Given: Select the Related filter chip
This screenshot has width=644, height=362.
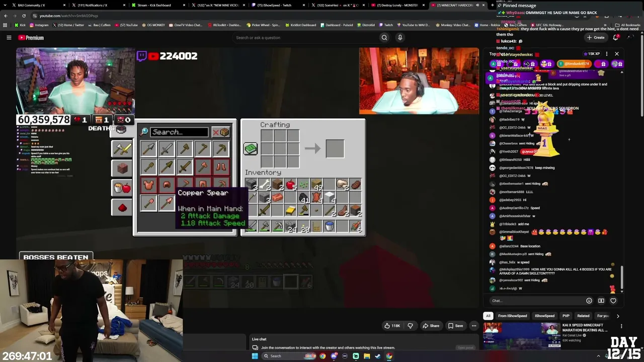Looking at the screenshot, I should pos(584,316).
